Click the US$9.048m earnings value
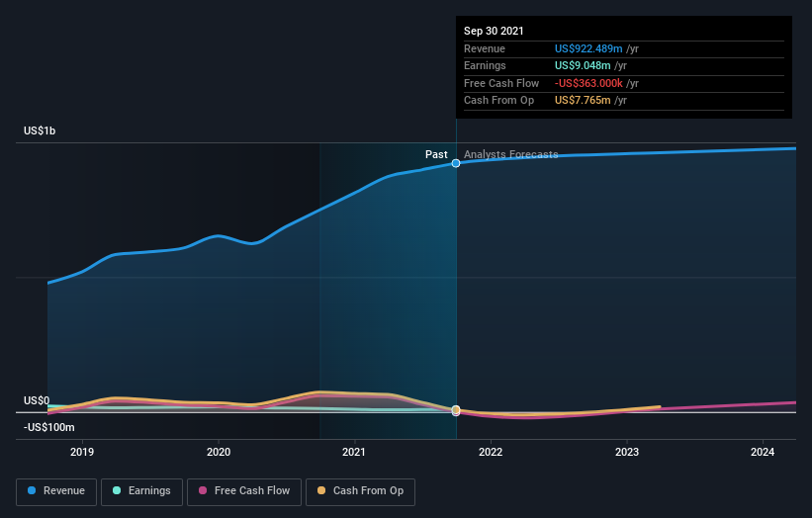The image size is (812, 518). tap(583, 65)
